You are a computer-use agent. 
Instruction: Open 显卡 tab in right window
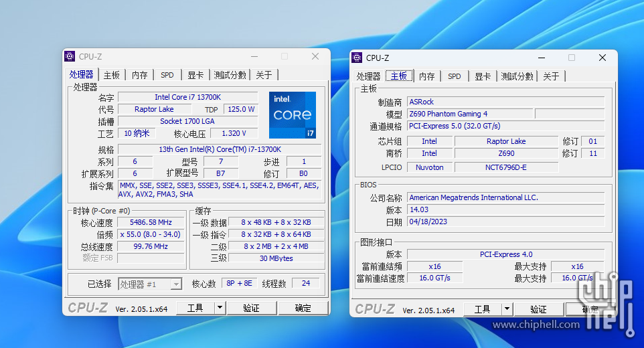point(483,76)
